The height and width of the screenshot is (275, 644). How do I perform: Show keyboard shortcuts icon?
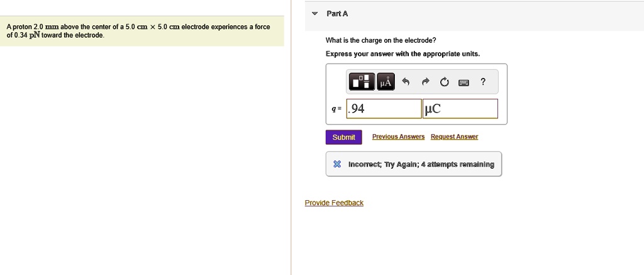click(464, 82)
